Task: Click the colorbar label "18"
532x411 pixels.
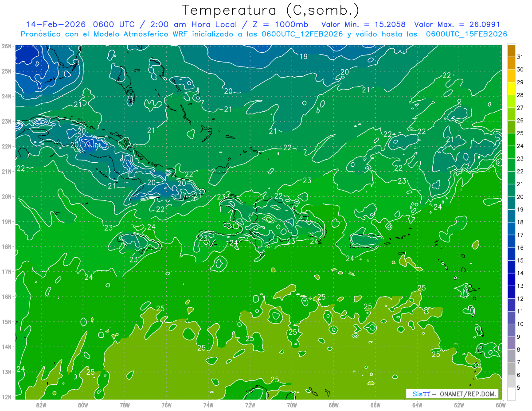Action: [520, 222]
